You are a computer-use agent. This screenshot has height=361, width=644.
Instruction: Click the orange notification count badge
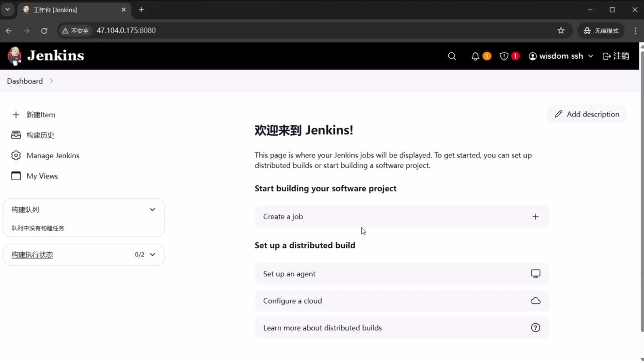[x=487, y=56]
